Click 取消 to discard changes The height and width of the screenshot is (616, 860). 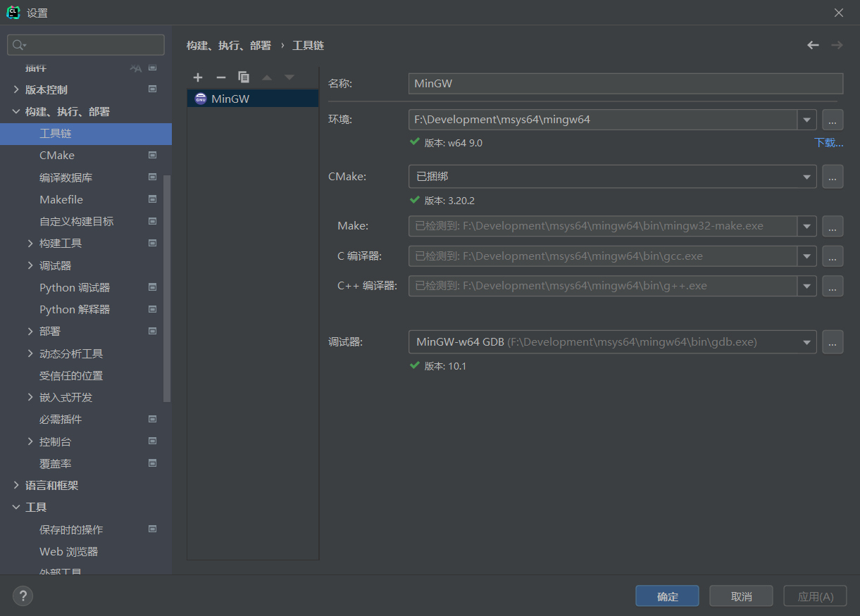741,596
